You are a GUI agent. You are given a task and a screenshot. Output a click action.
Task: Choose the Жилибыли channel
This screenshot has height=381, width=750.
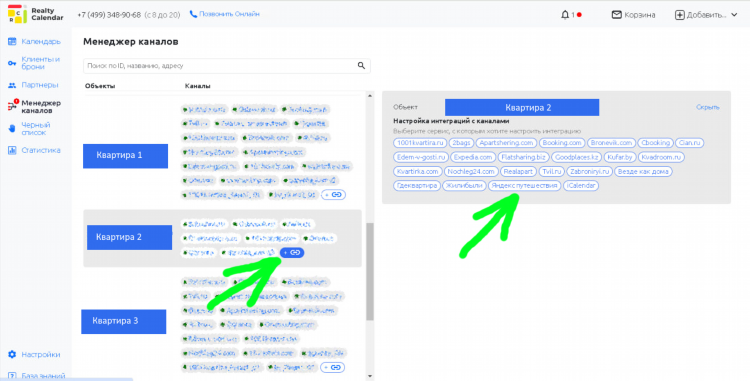464,185
